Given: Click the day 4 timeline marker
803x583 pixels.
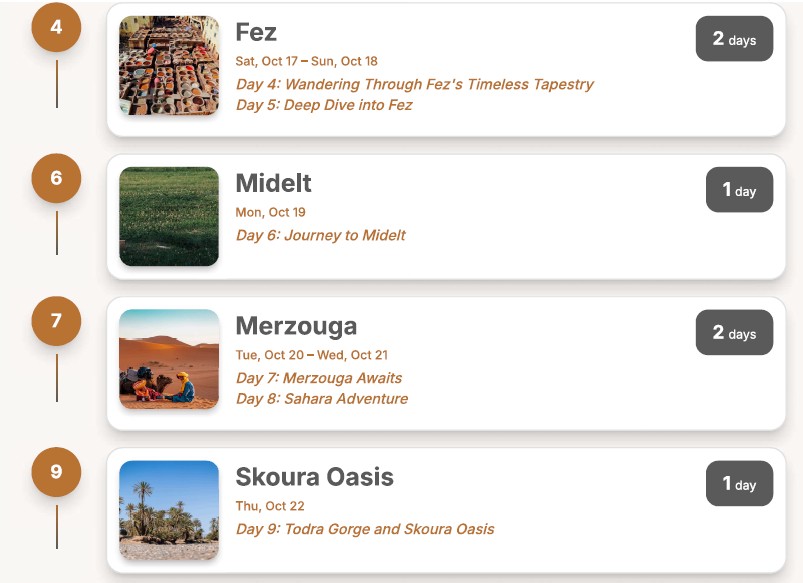Looking at the screenshot, I should [56, 27].
